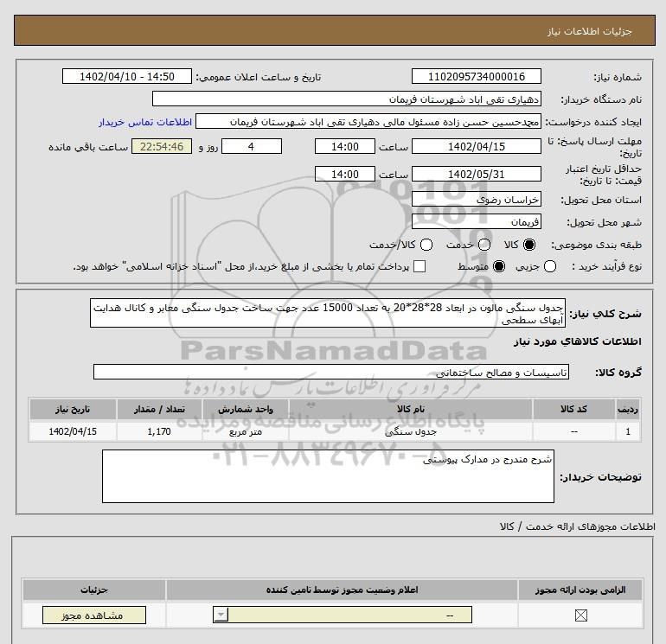Click page title جزئیات اطلاعات نیاز

[590, 31]
